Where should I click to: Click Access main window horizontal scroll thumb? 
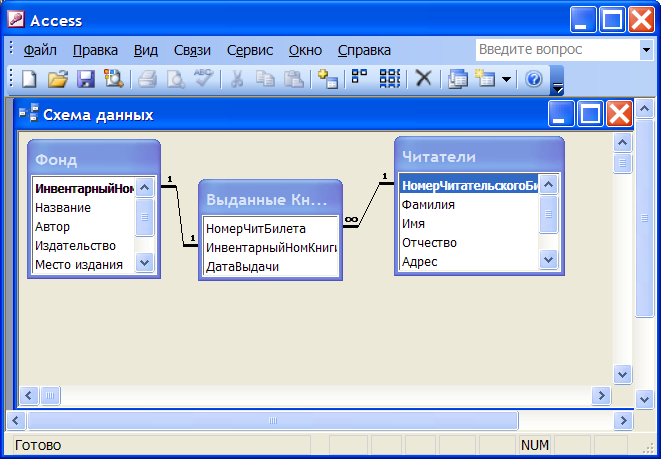click(x=273, y=420)
